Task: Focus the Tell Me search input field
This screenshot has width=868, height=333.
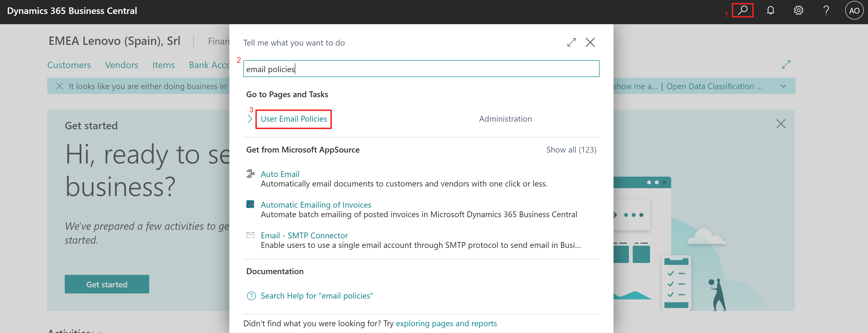Action: (x=421, y=69)
